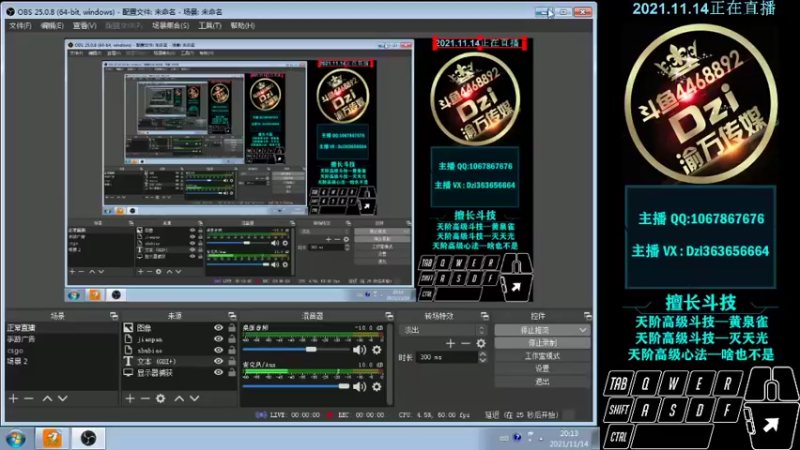Move source up with arrow icon

coord(179,398)
